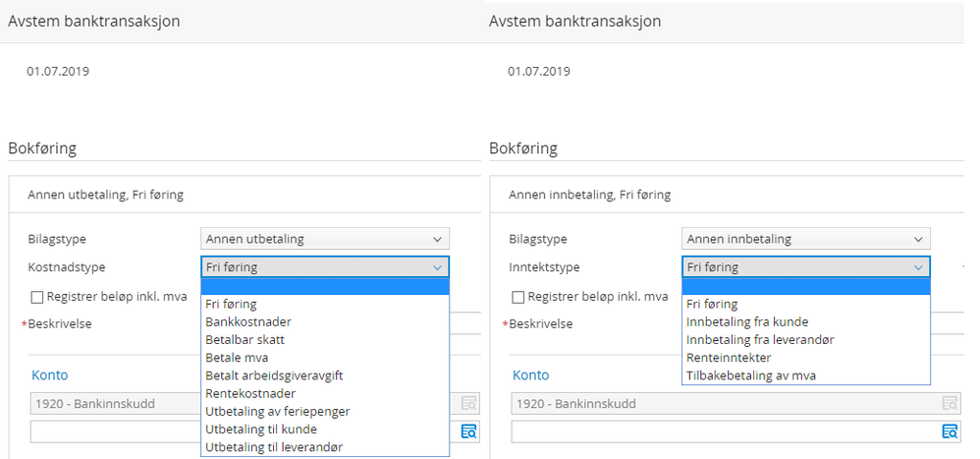The width and height of the screenshot is (980, 459).
Task: Open the Bilagstype dropdown showing 'Annen utbetaling'
Action: 325,239
